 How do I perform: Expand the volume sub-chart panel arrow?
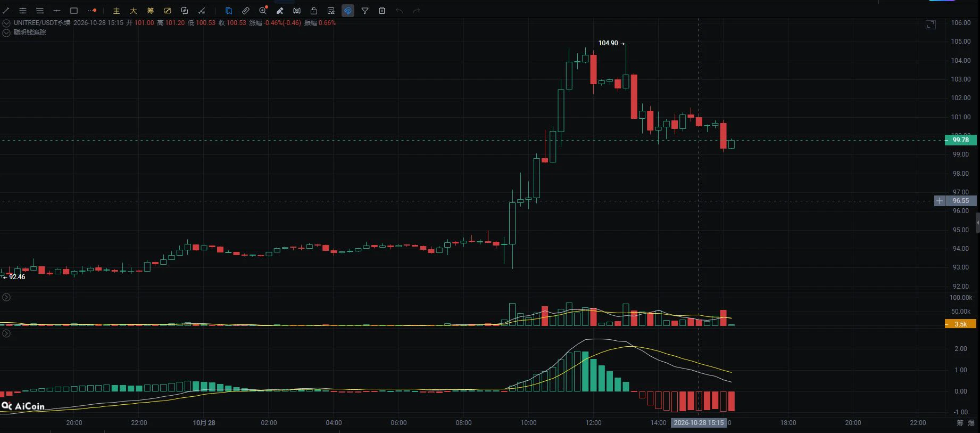click(6, 297)
